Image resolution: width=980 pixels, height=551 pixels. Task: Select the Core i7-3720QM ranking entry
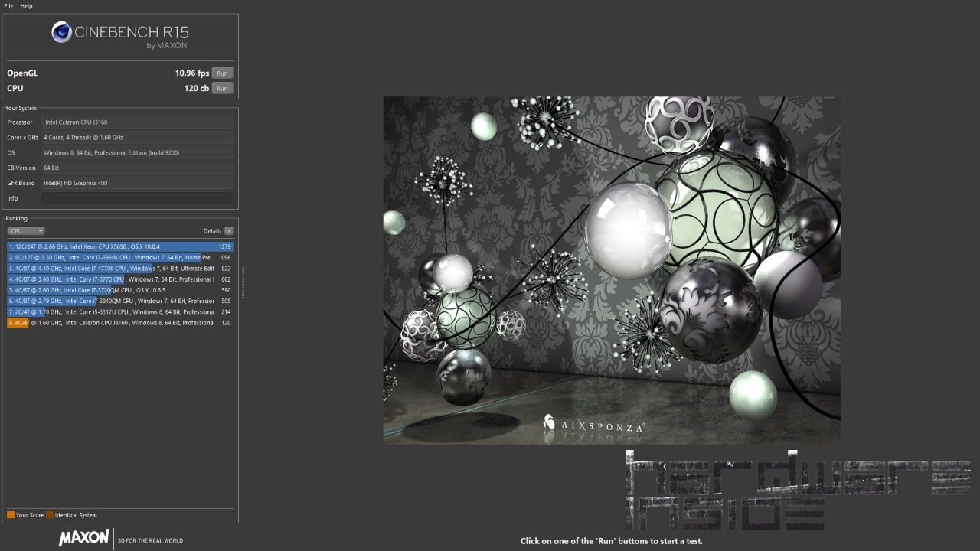point(120,290)
